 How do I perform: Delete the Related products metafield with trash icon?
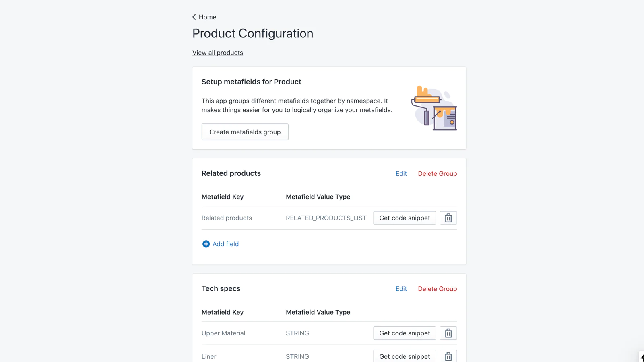click(x=448, y=218)
